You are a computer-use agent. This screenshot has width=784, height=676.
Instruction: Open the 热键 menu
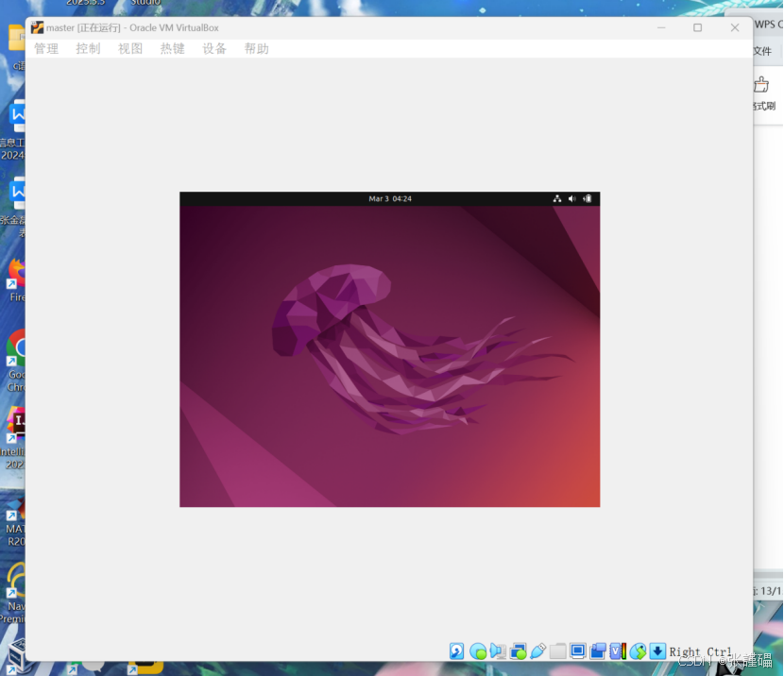tap(172, 48)
